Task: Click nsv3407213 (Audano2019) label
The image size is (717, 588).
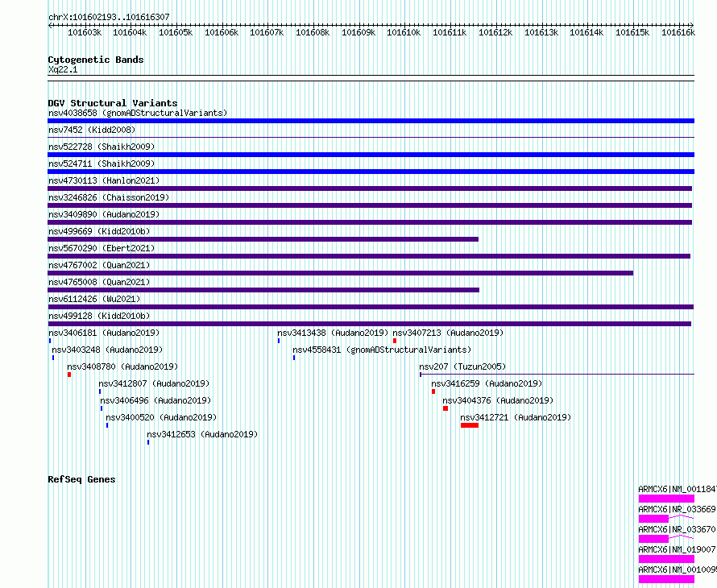Action: pyautogui.click(x=448, y=333)
